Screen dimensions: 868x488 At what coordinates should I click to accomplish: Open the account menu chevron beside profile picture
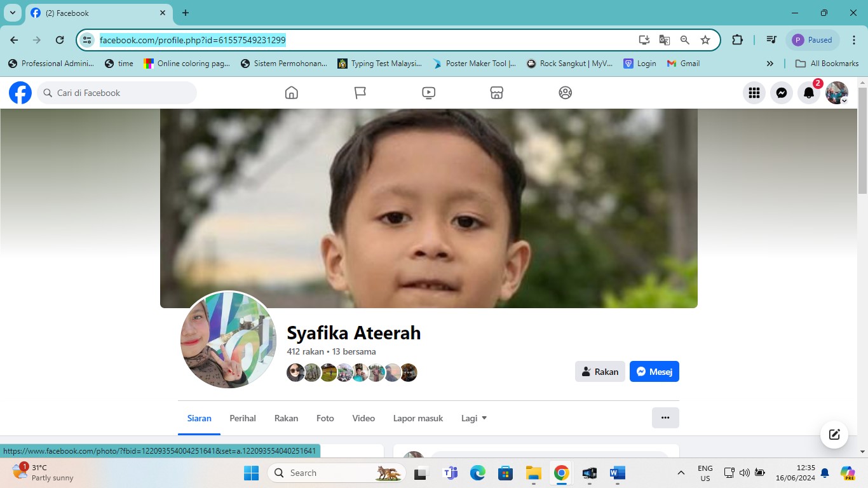tap(845, 100)
